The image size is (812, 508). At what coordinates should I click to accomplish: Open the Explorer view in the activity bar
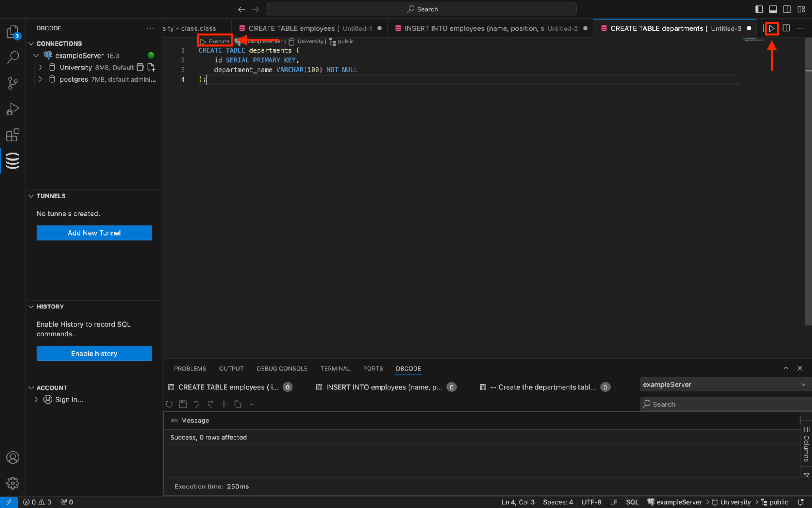(x=12, y=32)
